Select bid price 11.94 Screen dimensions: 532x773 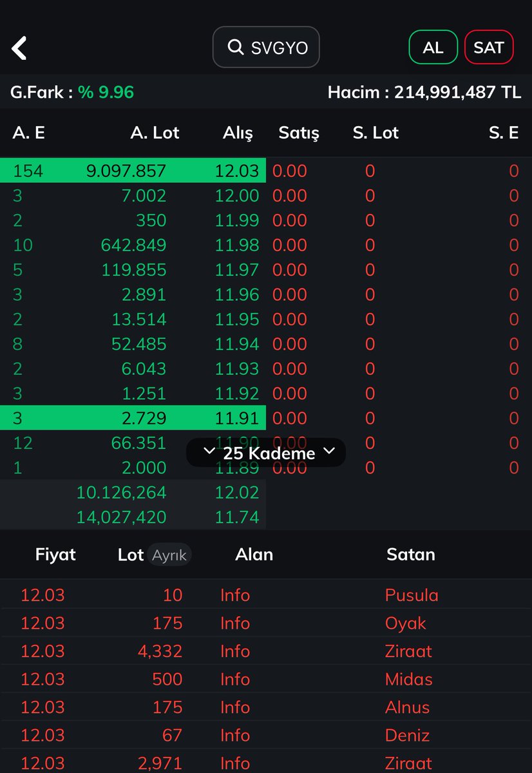click(237, 344)
